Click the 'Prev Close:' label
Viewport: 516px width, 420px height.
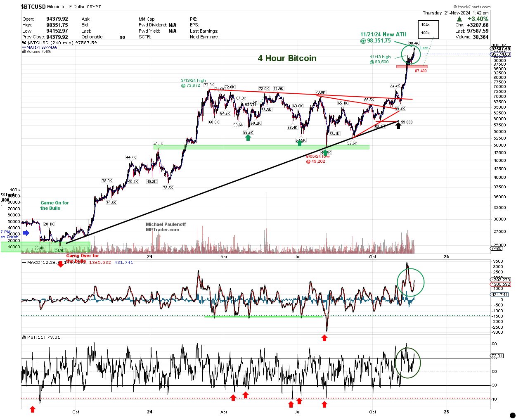(x=33, y=37)
